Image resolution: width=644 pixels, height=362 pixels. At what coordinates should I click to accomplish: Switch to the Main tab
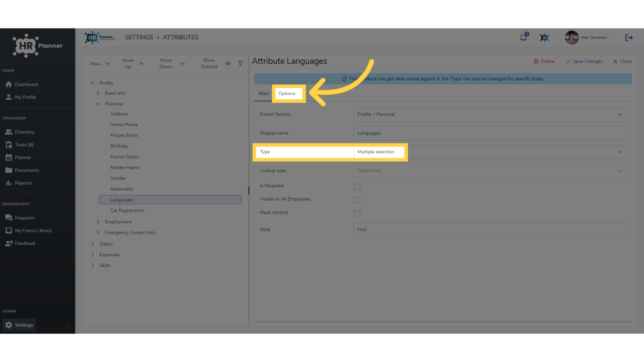coord(264,94)
